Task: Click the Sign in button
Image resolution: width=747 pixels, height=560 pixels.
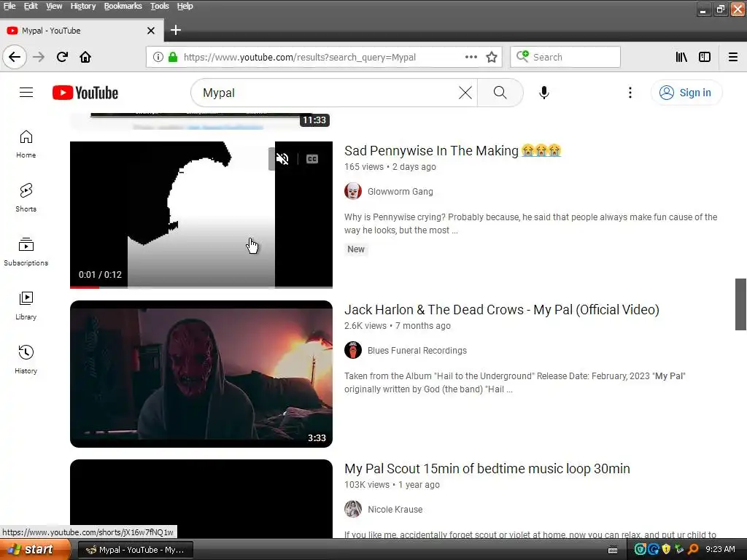Action: tap(686, 93)
